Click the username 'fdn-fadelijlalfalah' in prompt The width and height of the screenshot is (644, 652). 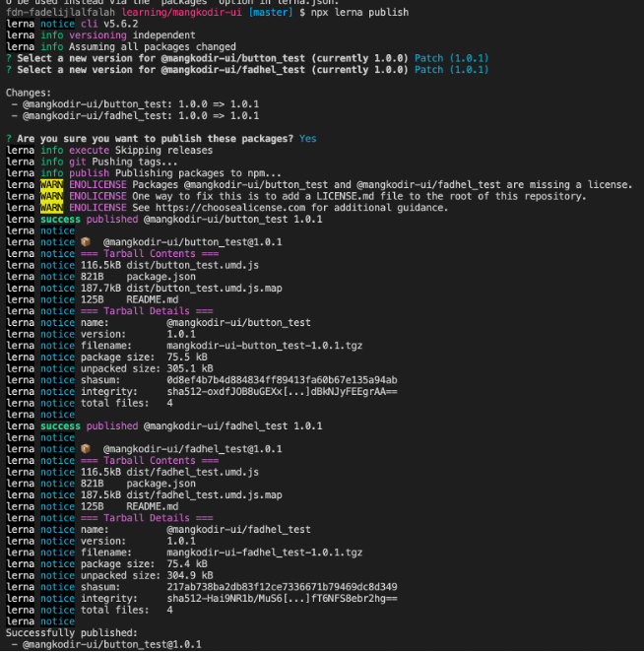click(x=60, y=13)
